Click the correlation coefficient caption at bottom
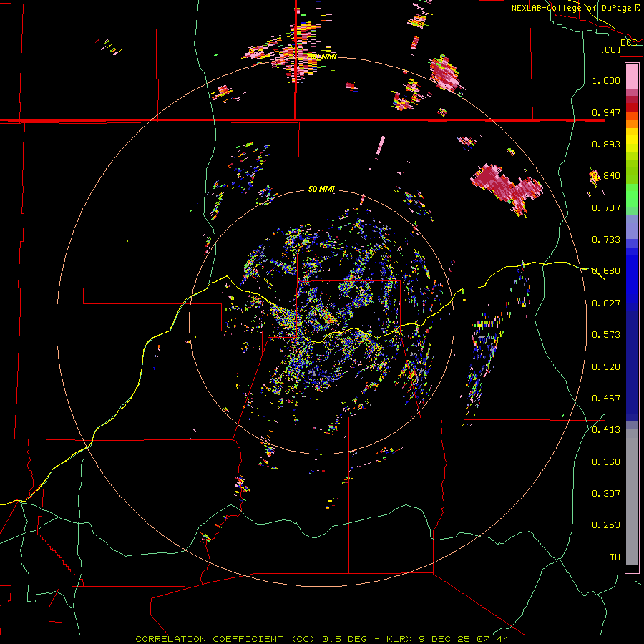The width and height of the screenshot is (644, 644). tap(321, 639)
